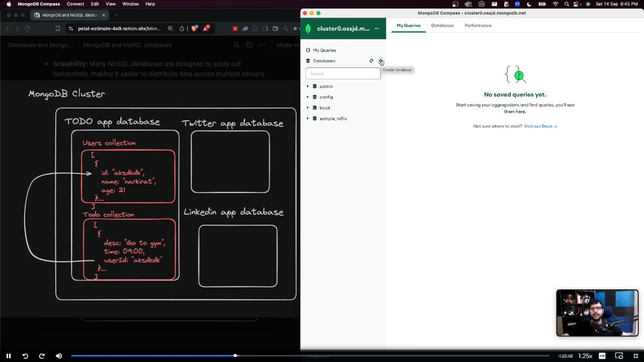Open the Connect menu in menu bar
The width and height of the screenshot is (644, 362).
click(75, 4)
